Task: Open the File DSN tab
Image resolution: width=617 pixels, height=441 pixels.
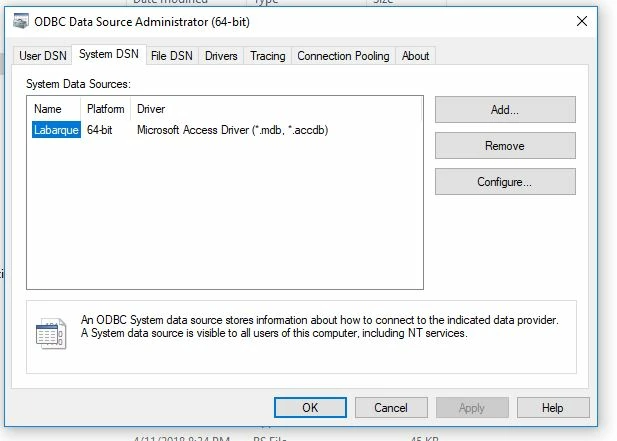Action: click(172, 56)
